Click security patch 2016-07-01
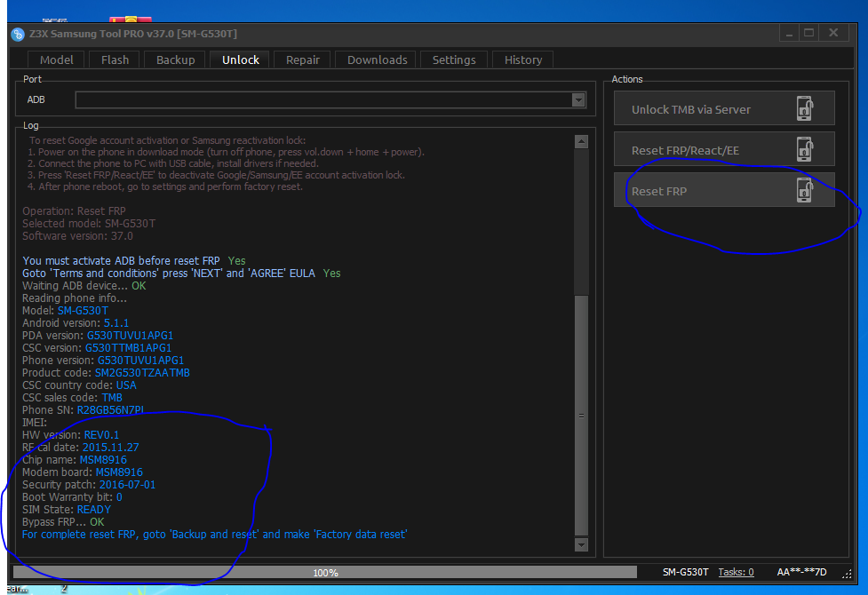This screenshot has width=868, height=595. [127, 485]
